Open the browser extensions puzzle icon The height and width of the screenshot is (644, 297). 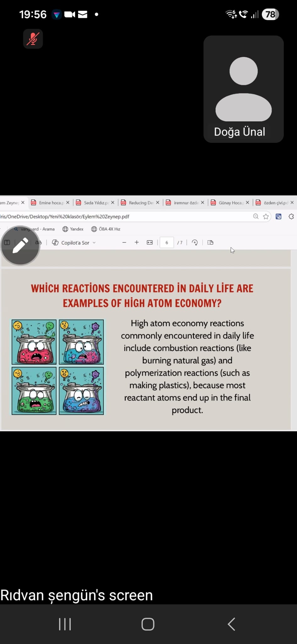pos(291,216)
